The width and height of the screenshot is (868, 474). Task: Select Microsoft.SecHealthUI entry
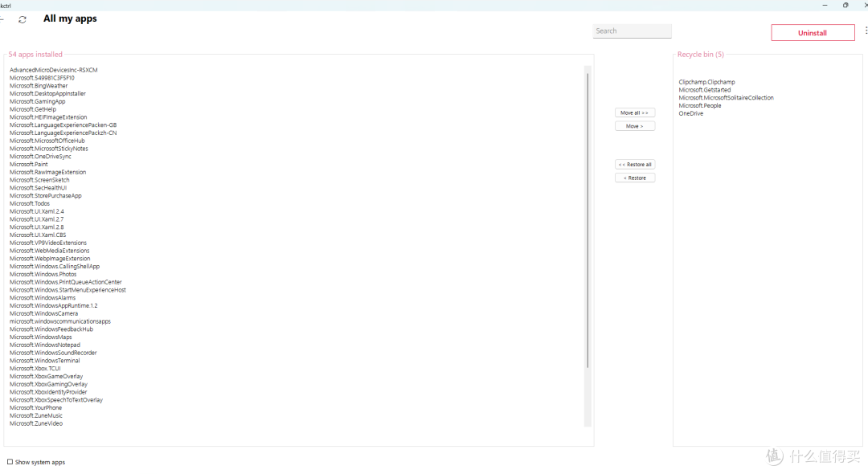(39, 188)
